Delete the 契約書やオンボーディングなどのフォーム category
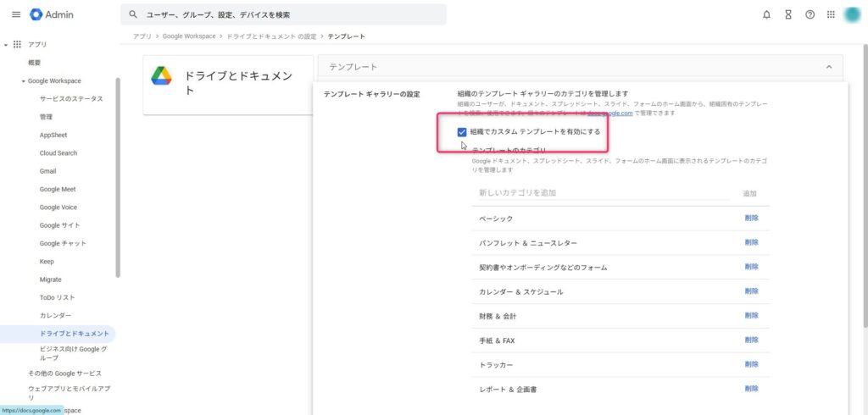 [x=751, y=267]
